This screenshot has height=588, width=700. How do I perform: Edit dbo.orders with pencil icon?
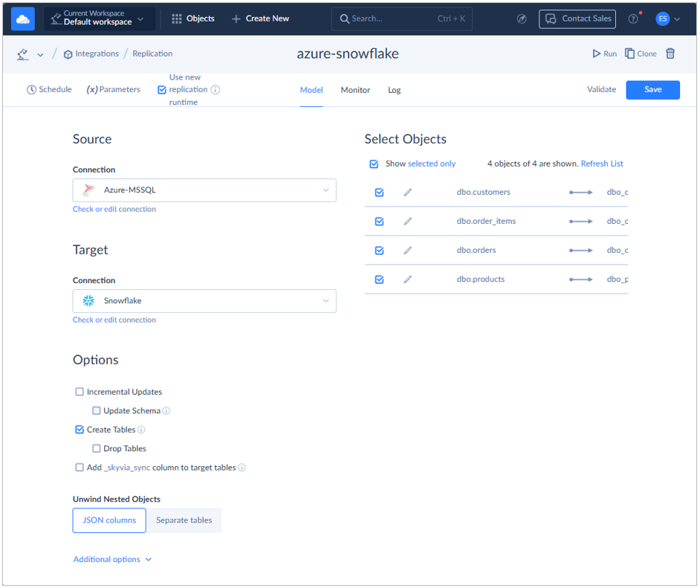(x=407, y=251)
